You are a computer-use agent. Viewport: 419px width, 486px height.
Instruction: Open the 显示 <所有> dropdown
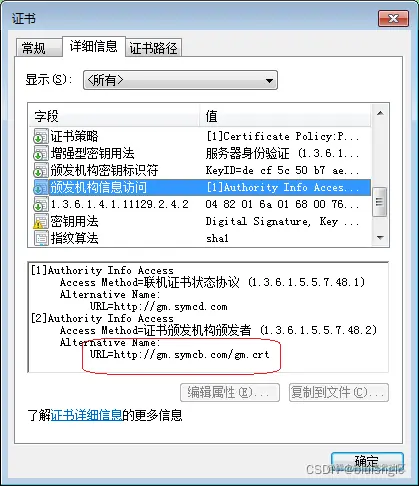pyautogui.click(x=180, y=80)
